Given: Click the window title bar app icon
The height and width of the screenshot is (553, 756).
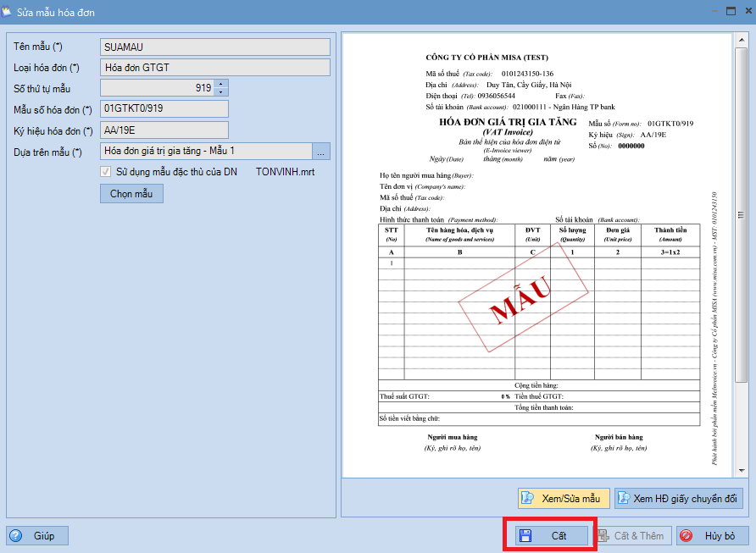Looking at the screenshot, I should point(6,12).
